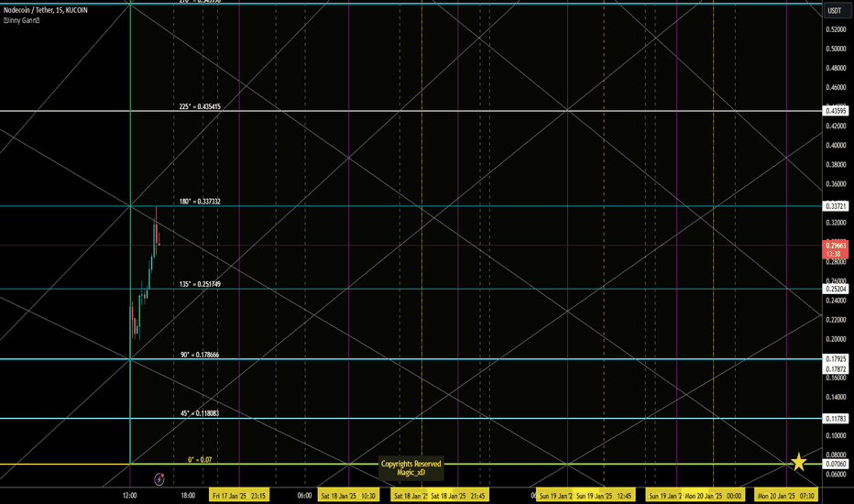Click the 0.25204 price axis label
Image resolution: width=854 pixels, height=504 pixels.
pos(836,289)
